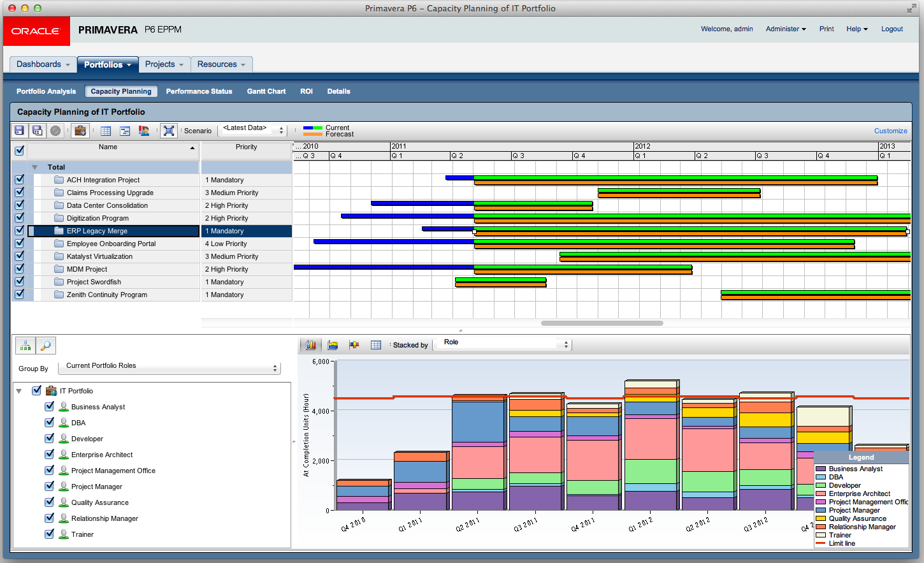Image resolution: width=924 pixels, height=563 pixels.
Task: Switch to the Portfolio Analysis tab
Action: click(x=46, y=91)
